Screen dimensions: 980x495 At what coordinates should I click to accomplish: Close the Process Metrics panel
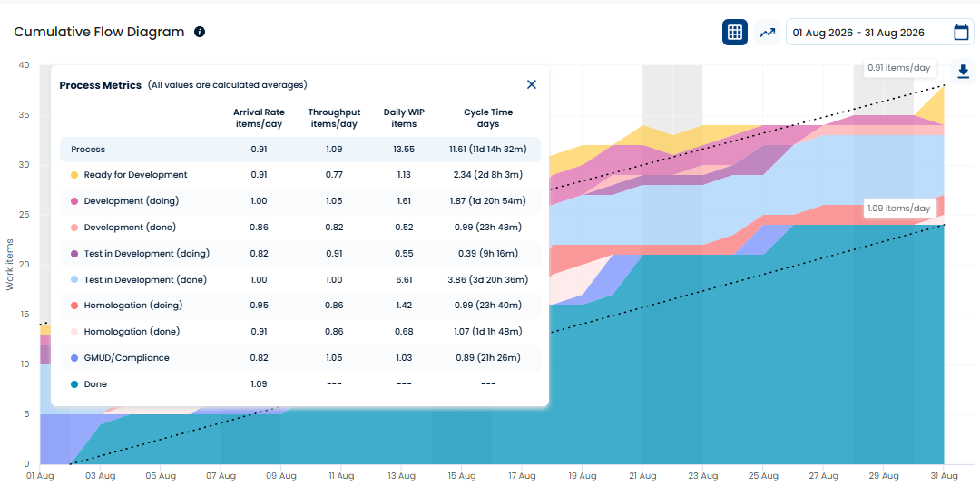[531, 84]
